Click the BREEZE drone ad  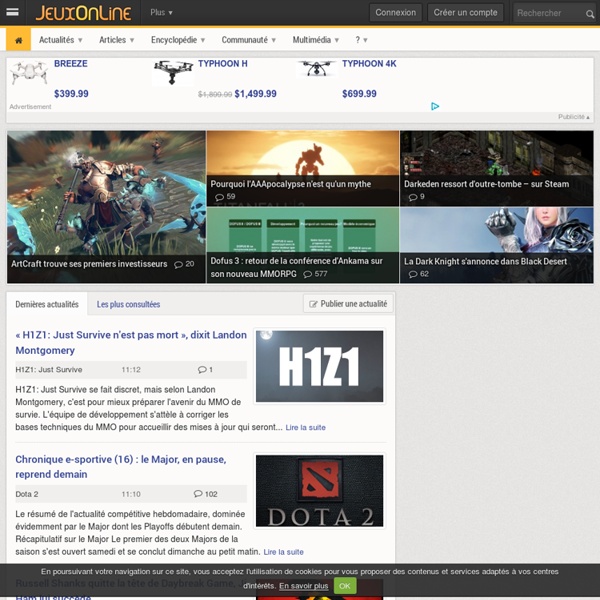pos(71,64)
